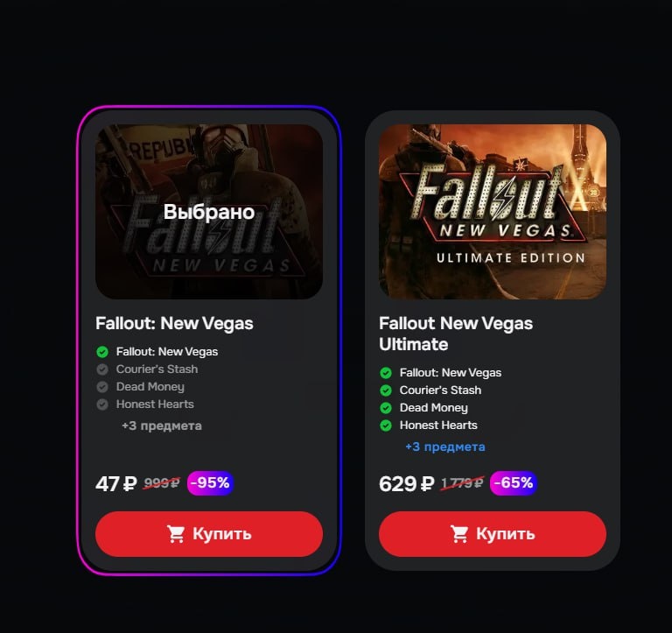Click the -95% discount badge
Image resolution: width=672 pixels, height=633 pixels.
(x=210, y=483)
